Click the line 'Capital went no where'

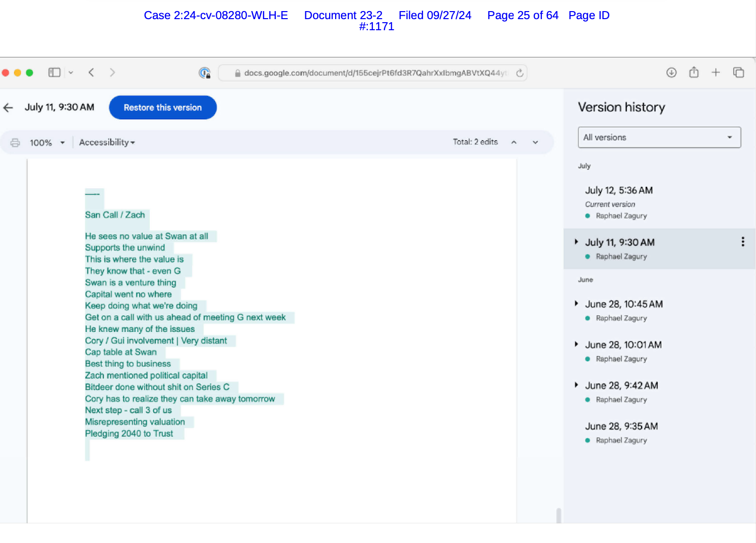[129, 295]
